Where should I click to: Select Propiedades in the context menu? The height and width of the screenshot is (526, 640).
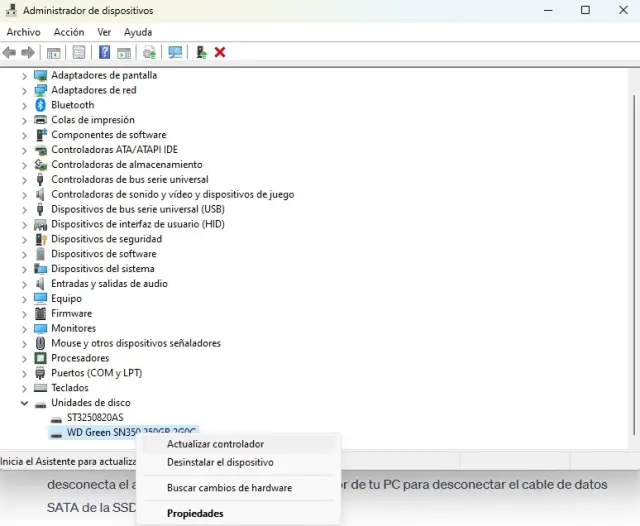(195, 514)
